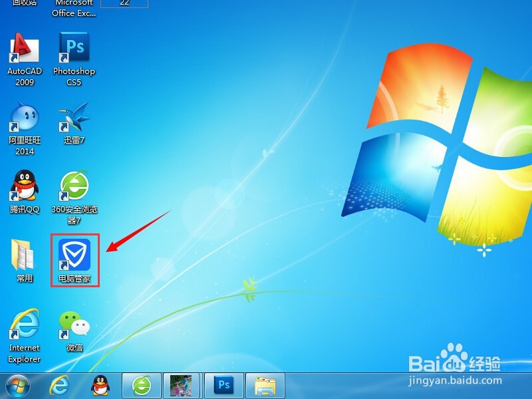Switch to 360 browser taskbar button

pyautogui.click(x=142, y=386)
